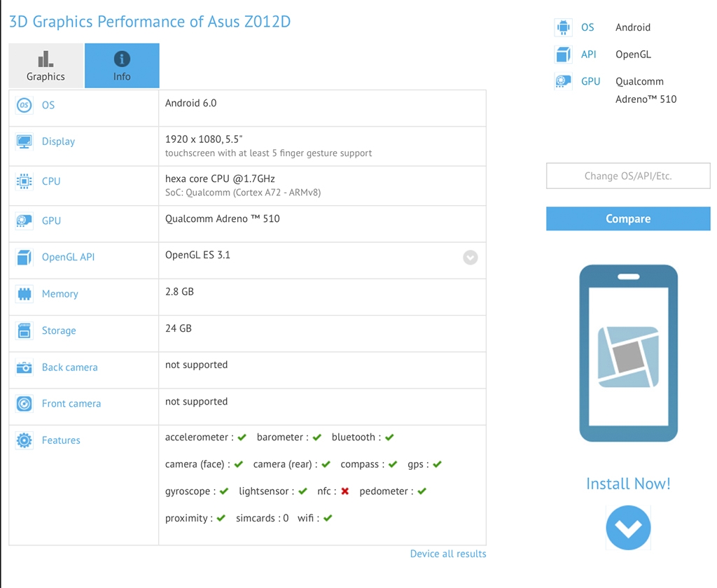Click the CPU label

(50, 181)
